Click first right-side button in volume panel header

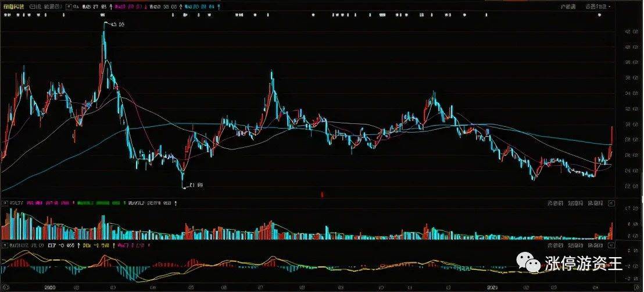pyautogui.click(x=555, y=203)
